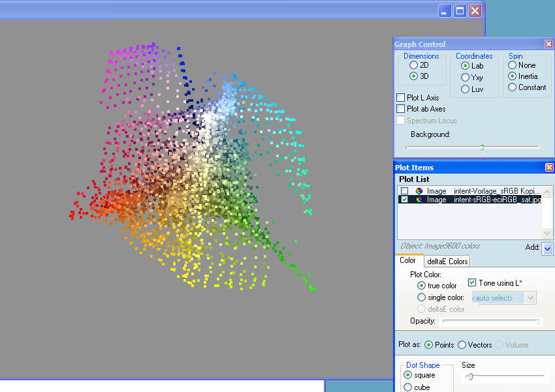Close the Graph Control panel
Viewport: 555px width, 392px height.
pos(548,44)
